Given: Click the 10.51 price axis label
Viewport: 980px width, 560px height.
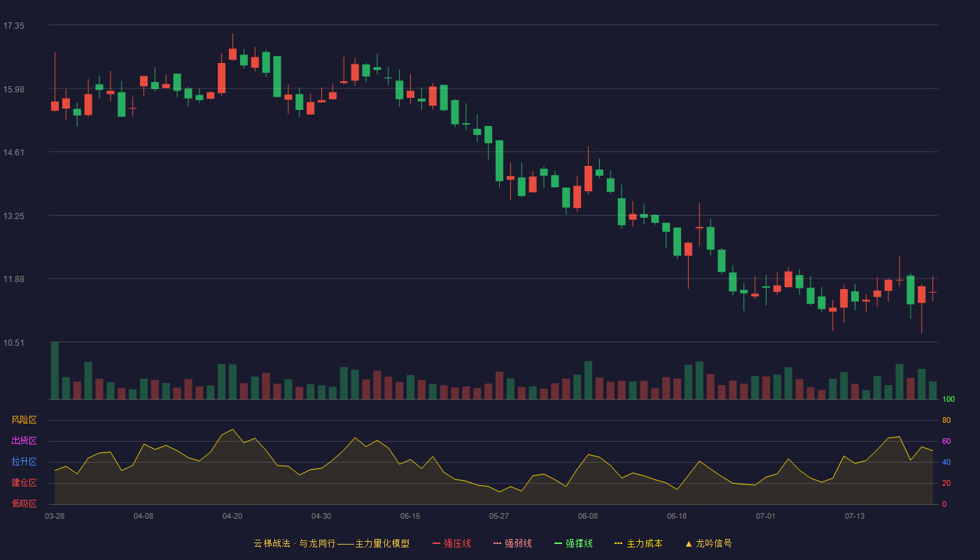Looking at the screenshot, I should (14, 343).
